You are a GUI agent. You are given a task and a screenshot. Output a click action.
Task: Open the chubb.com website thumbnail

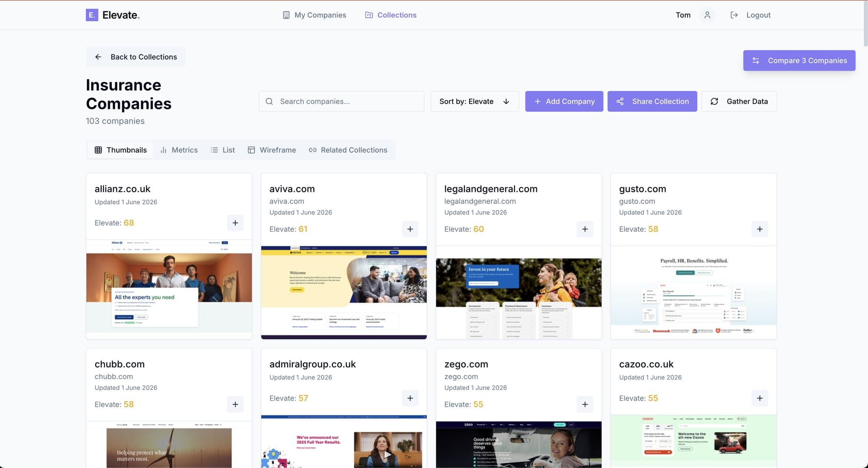(x=169, y=445)
